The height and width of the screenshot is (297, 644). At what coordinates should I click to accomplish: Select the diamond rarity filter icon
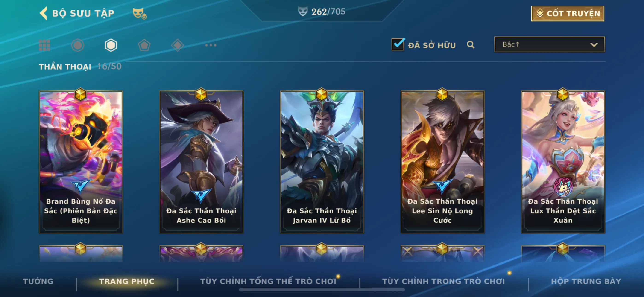[178, 45]
